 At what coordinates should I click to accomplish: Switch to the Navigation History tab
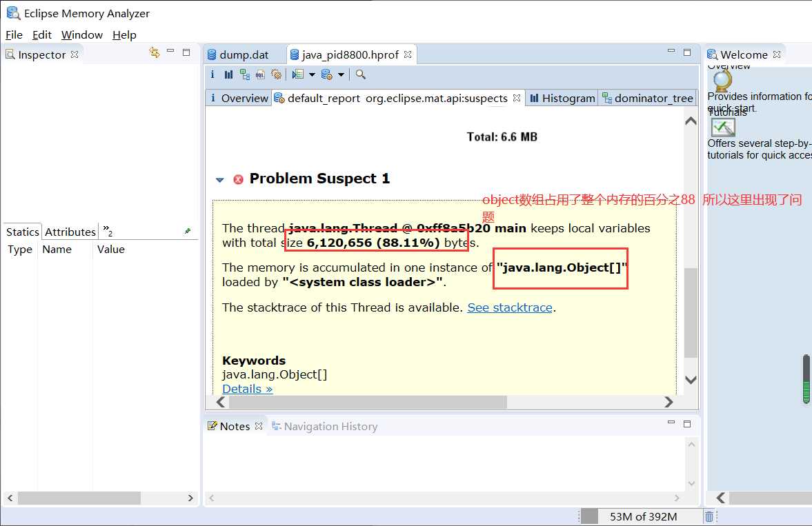(325, 426)
